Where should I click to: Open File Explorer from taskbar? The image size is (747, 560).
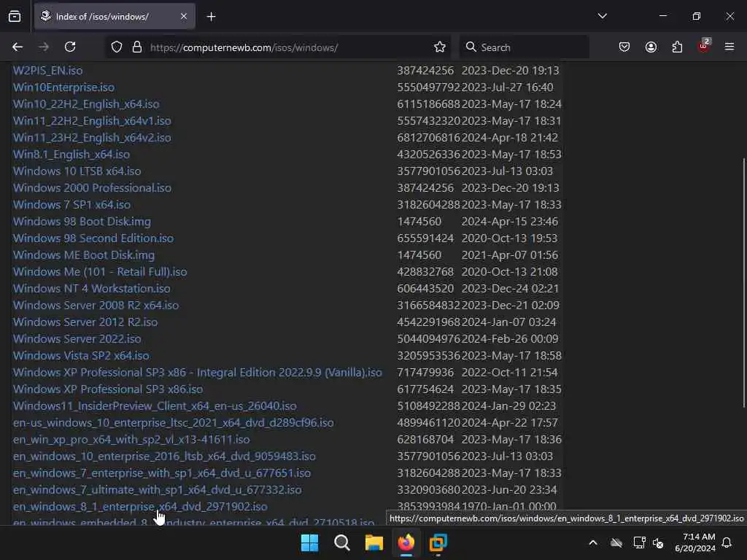coord(374,542)
